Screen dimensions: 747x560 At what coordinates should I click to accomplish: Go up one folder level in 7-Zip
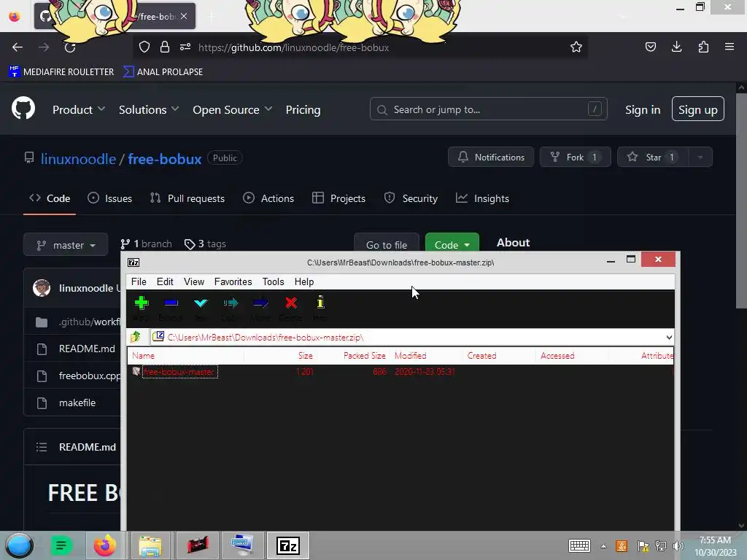[x=136, y=337]
